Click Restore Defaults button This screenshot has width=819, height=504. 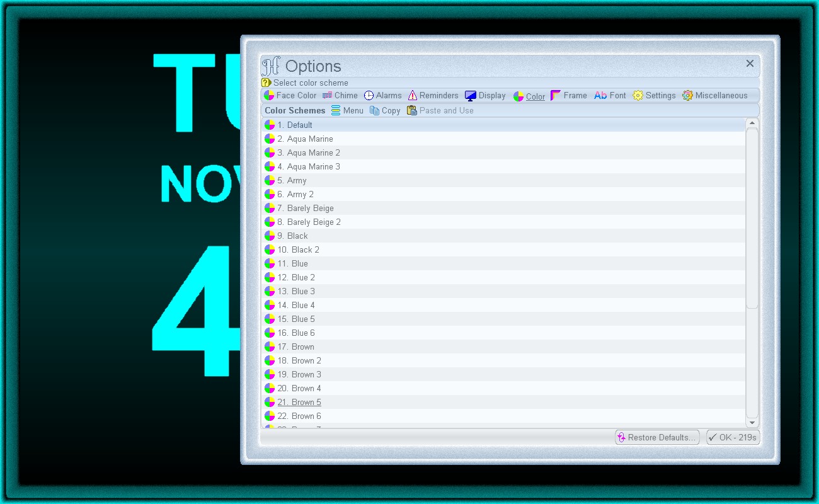tap(657, 437)
